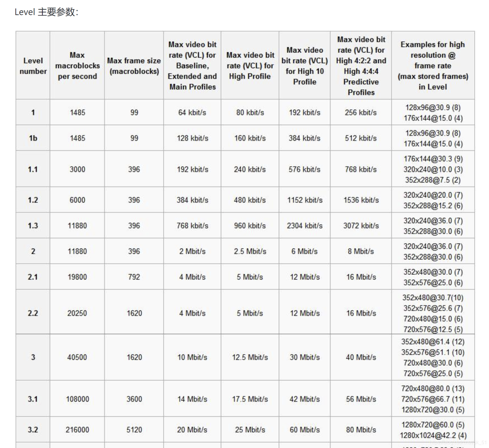This screenshot has height=448, width=489.
Task: Click the '3000' macroblocks cell
Action: (77, 169)
